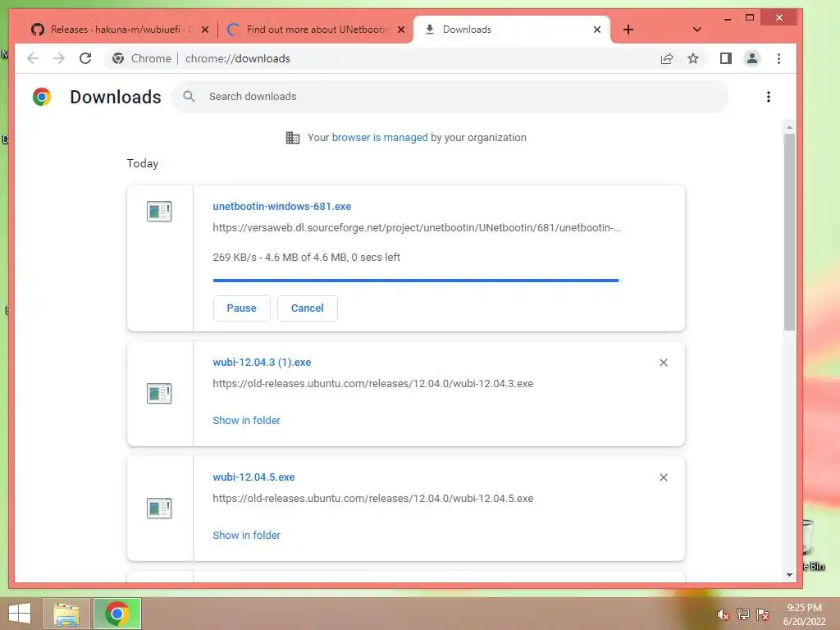Click the Chrome logo on Downloads page
This screenshot has height=630, width=840.
(x=42, y=97)
